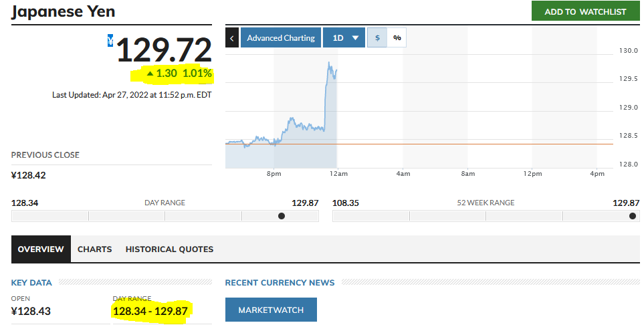Select the Overview tab
The height and width of the screenshot is (327, 644).
pyautogui.click(x=41, y=249)
